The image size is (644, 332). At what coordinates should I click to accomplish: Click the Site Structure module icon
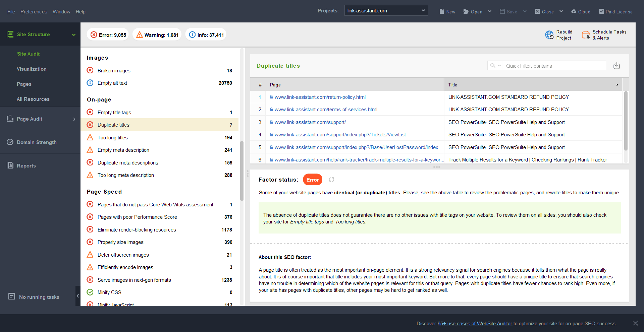coord(10,34)
